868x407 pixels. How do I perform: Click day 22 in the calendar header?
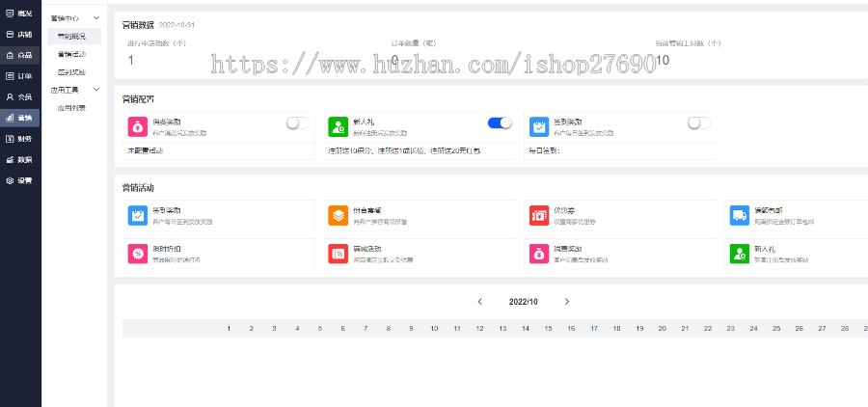[x=708, y=328]
